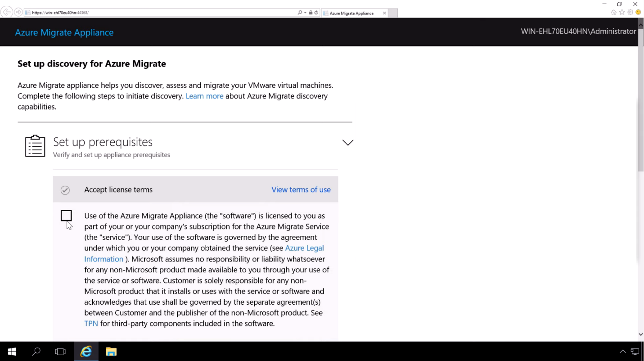This screenshot has width=644, height=361.
Task: Open the address bar autocomplete dropdown arrow
Action: pyautogui.click(x=305, y=13)
